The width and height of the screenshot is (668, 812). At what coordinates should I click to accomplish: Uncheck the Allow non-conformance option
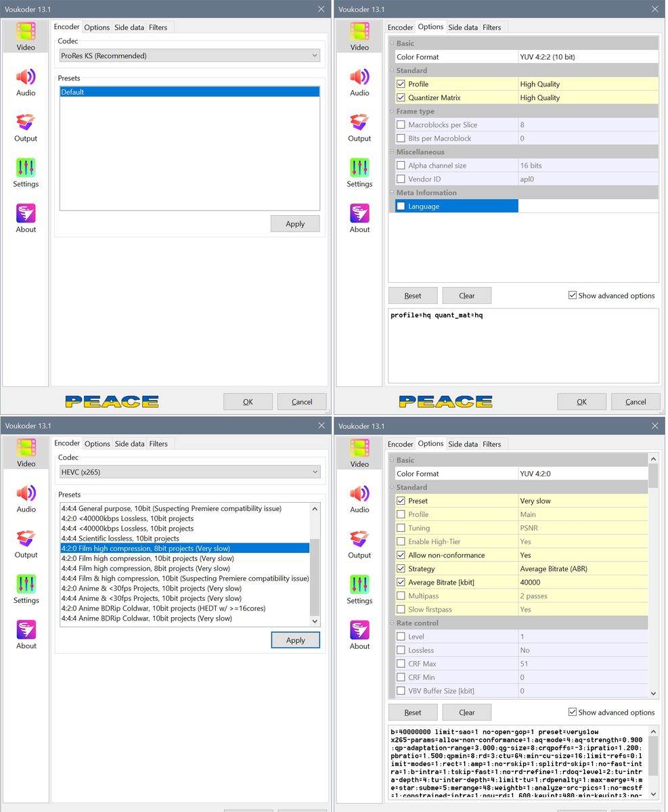pyautogui.click(x=401, y=556)
